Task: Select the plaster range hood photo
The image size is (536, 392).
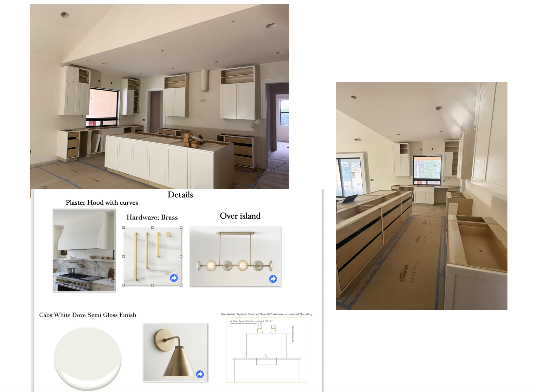Action: 84,250
